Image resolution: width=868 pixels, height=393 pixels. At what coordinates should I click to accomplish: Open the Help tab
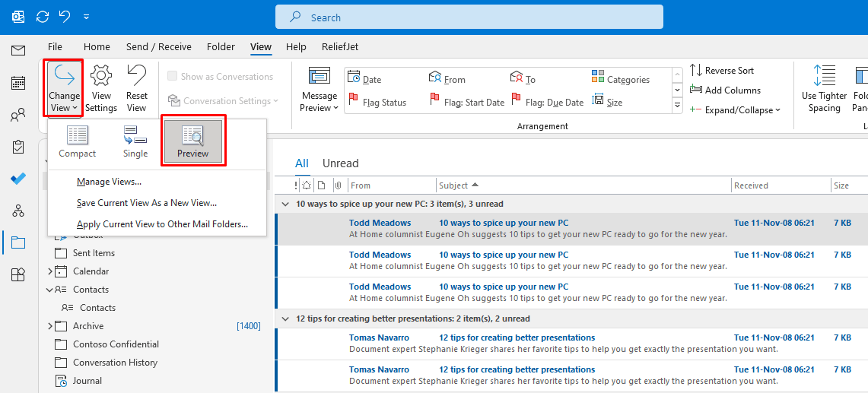296,47
